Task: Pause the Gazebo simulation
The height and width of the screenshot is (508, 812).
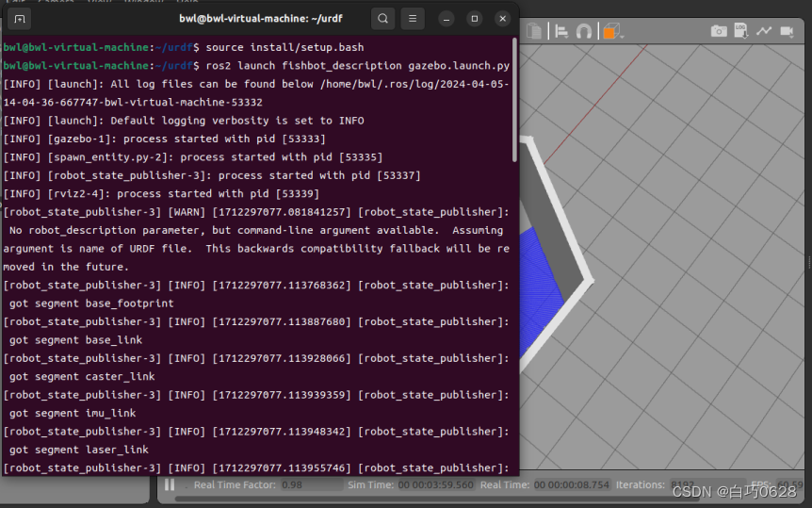Action: pos(170,485)
